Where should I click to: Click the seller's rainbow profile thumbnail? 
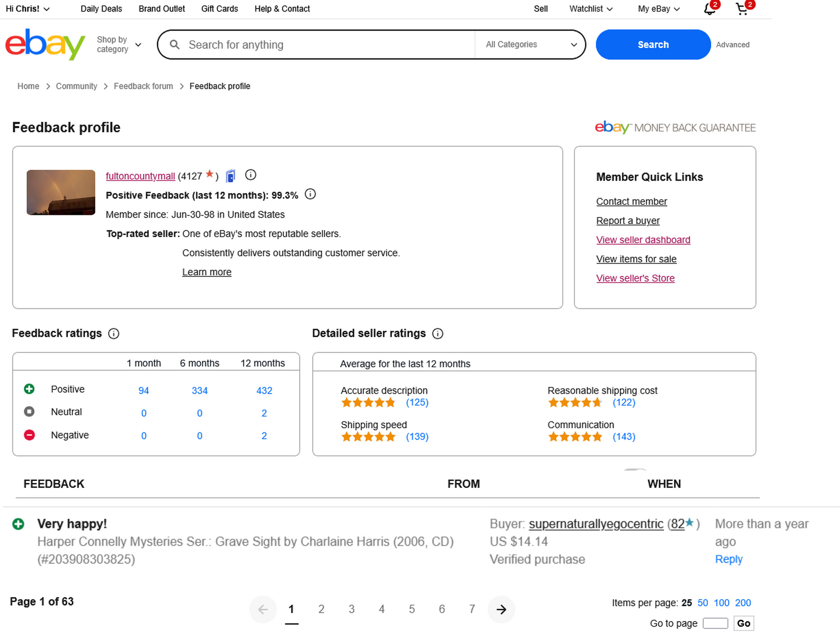point(61,192)
